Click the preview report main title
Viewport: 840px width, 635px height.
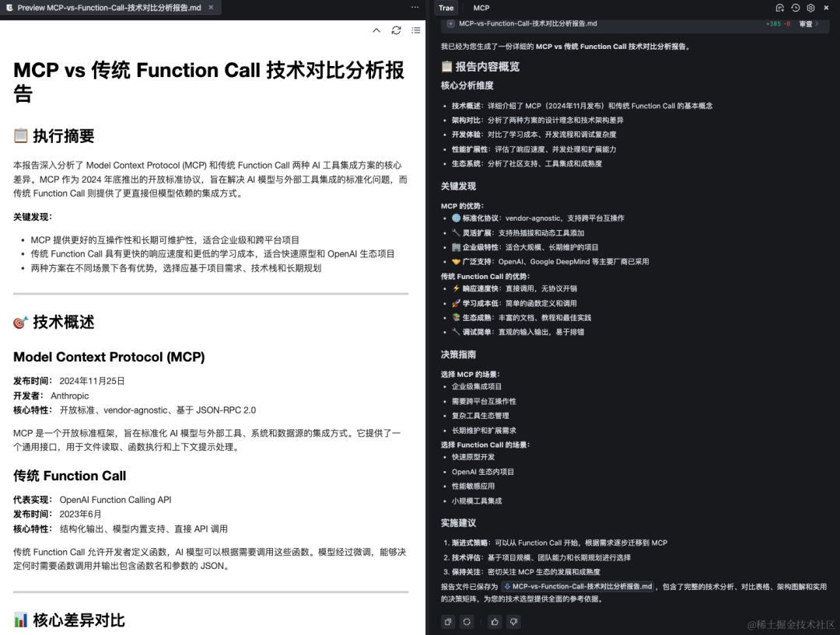[209, 82]
